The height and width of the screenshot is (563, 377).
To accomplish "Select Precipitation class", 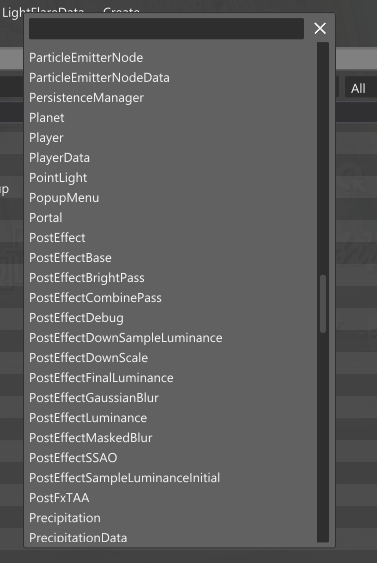I will pos(65,518).
